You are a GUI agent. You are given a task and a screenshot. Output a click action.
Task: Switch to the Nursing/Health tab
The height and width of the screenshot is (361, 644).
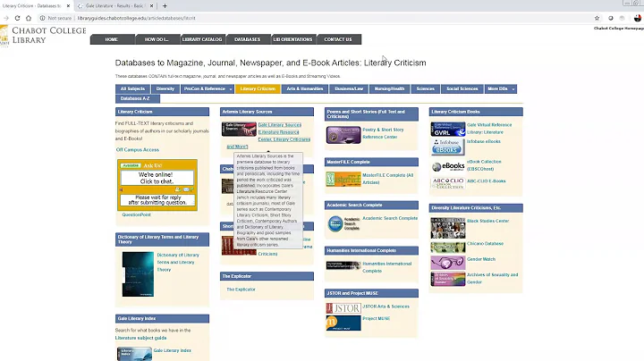coord(389,88)
